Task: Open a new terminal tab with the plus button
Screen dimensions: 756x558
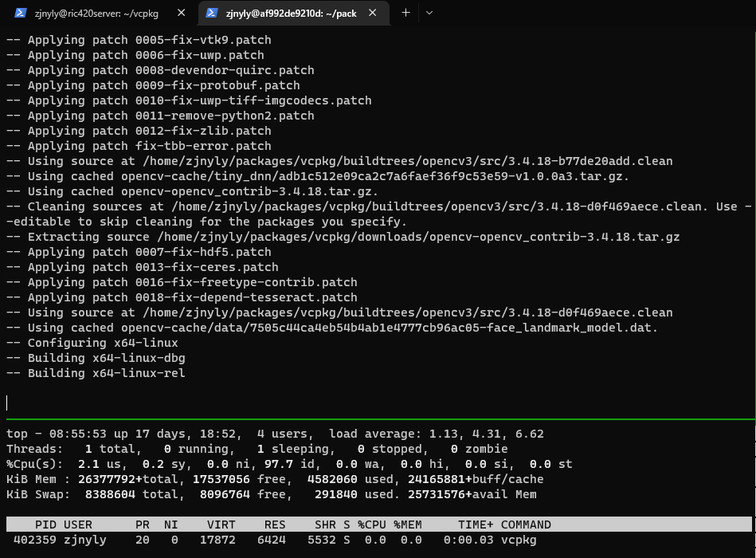Action: [x=405, y=12]
